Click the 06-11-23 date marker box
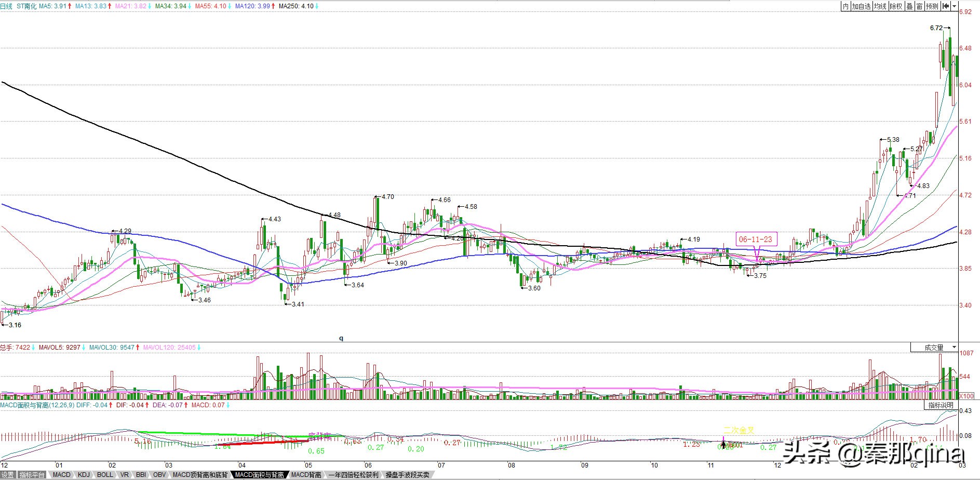This screenshot has height=480, width=980. point(756,239)
